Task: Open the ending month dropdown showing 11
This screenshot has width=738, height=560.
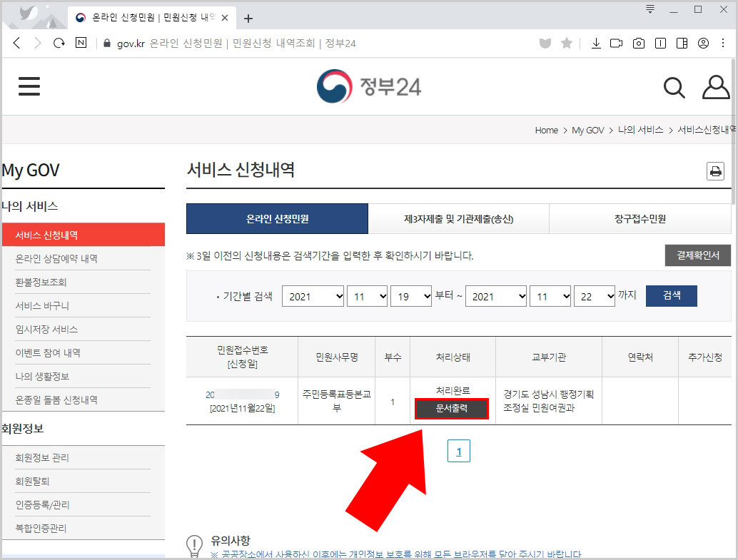Action: pos(550,296)
